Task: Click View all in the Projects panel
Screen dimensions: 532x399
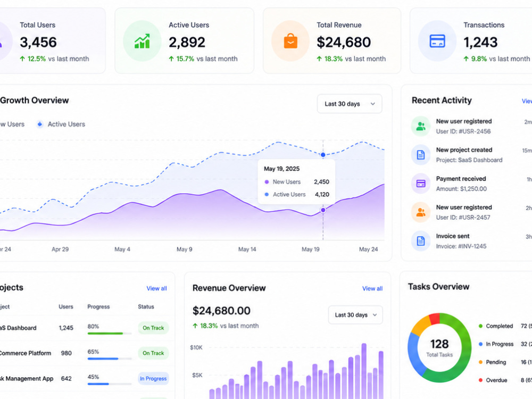Action: pos(156,288)
